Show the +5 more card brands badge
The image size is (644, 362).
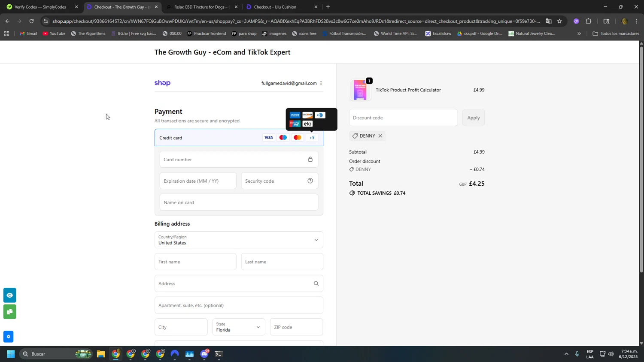click(x=312, y=138)
